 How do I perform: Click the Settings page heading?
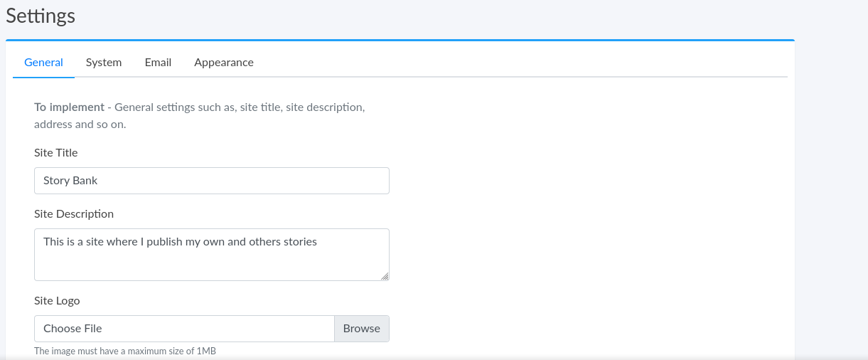41,16
